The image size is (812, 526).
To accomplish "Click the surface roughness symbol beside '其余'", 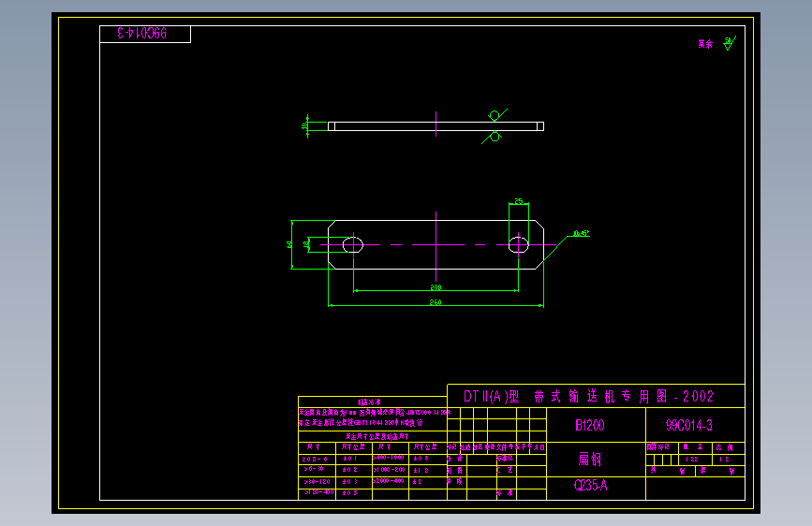I will coord(730,43).
